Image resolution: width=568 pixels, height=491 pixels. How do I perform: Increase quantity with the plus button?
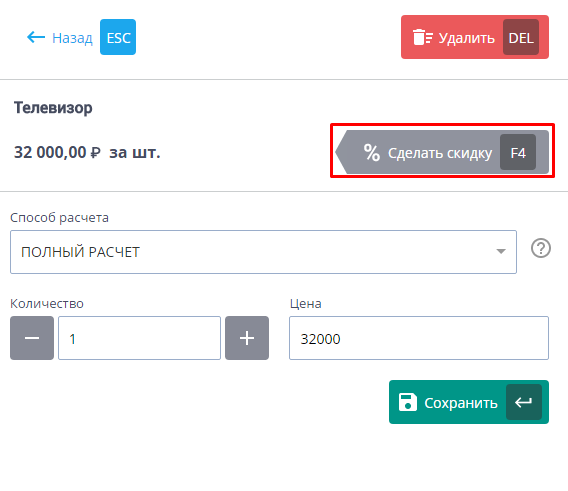(247, 338)
